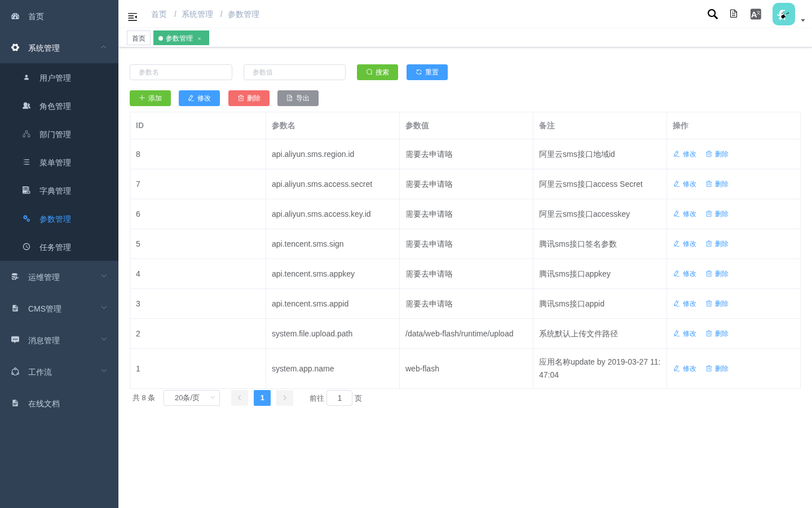Viewport: 812px width, 508px height.
Task: Expand the 运维管理 group
Action: pyautogui.click(x=59, y=277)
